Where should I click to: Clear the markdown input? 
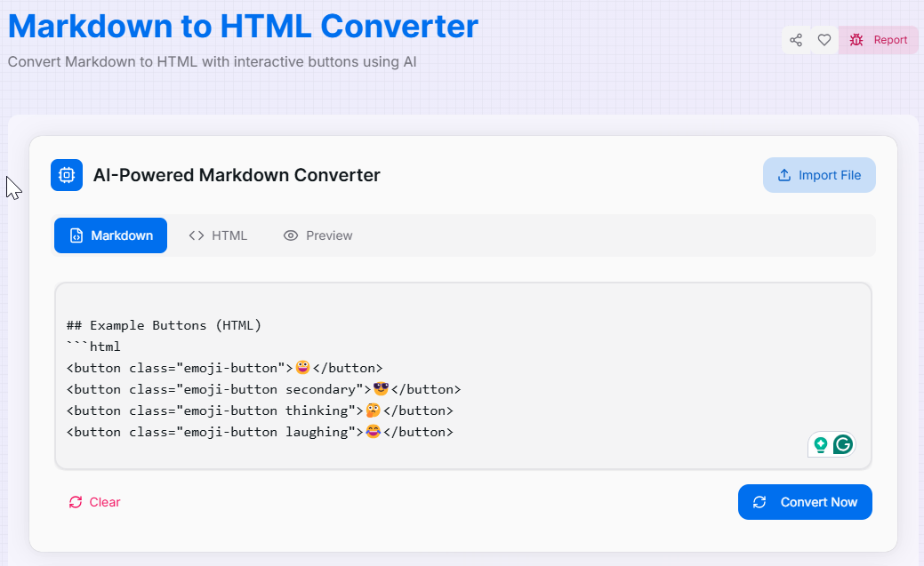(93, 502)
